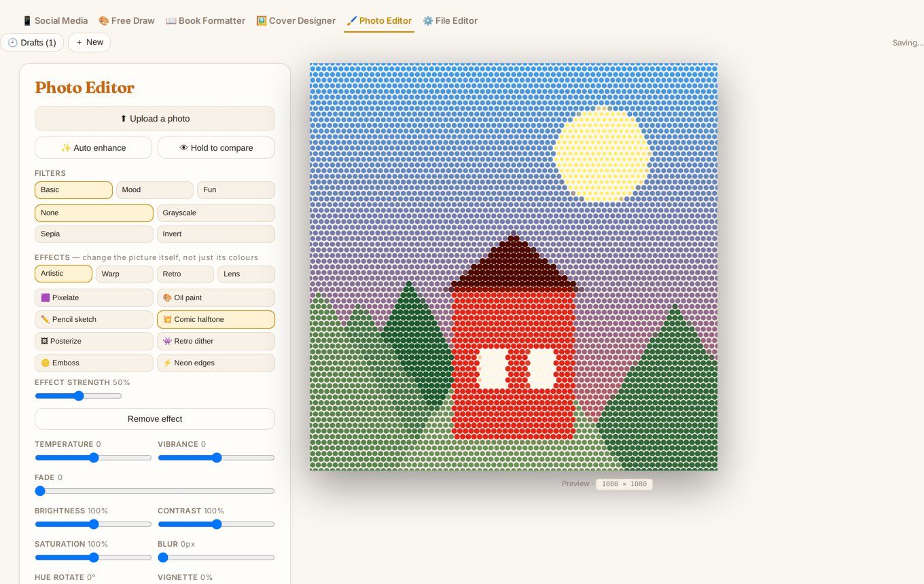Choose the None filter
Viewport: 924px width, 584px height.
click(94, 213)
